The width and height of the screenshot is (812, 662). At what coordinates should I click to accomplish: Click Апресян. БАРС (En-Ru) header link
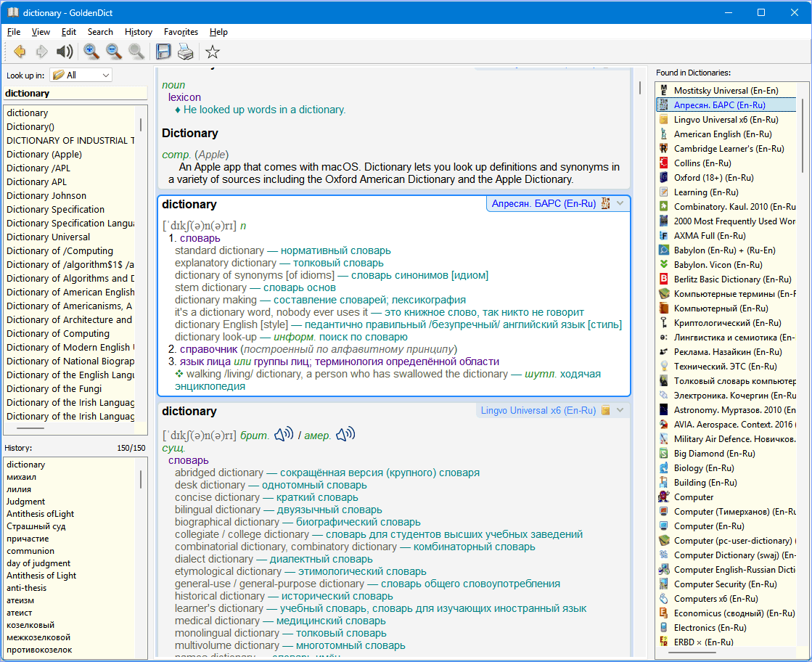[x=544, y=203]
